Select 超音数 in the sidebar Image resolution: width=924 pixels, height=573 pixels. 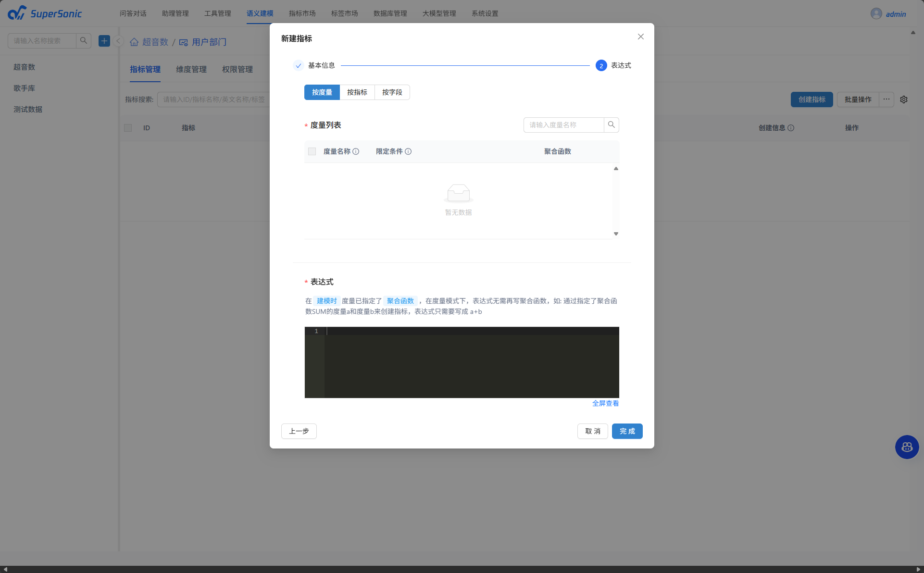click(24, 67)
